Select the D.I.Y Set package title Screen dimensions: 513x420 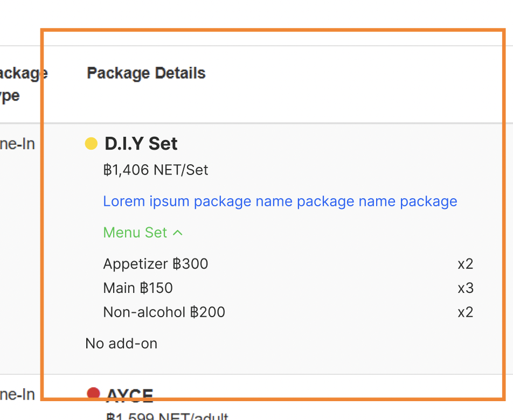[x=141, y=144]
